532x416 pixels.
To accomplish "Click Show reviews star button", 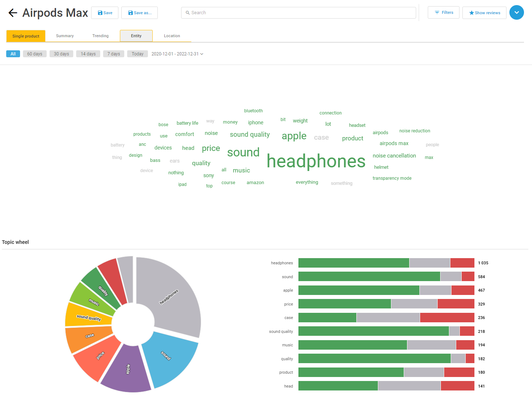I will 484,13.
